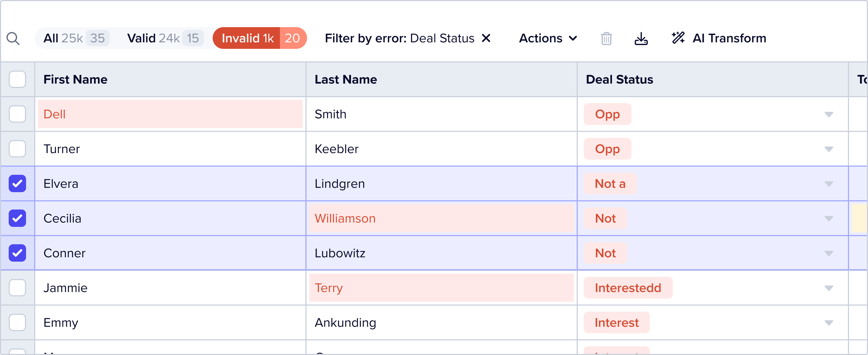Image resolution: width=868 pixels, height=355 pixels.
Task: Expand Deal Status dropdown for Cecilia row
Action: click(x=829, y=219)
